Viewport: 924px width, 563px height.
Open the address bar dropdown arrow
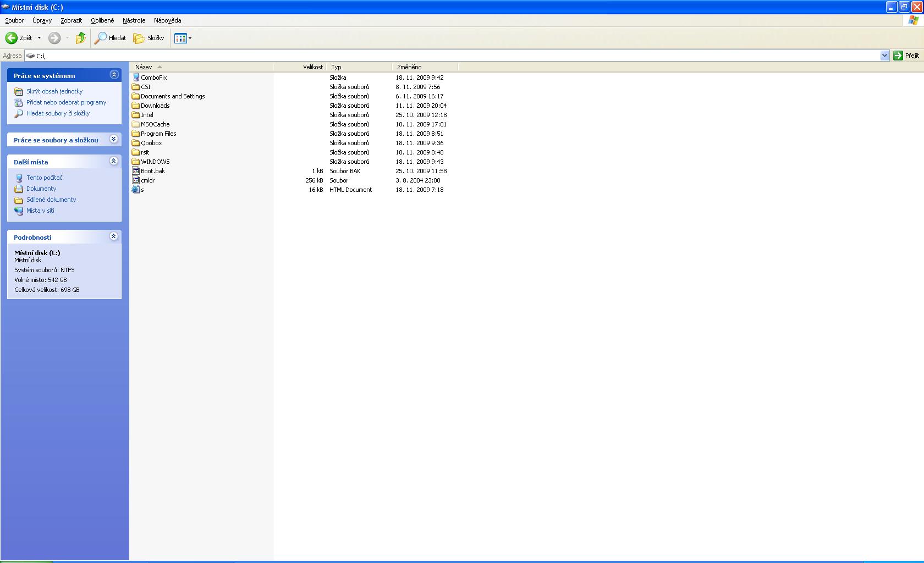(884, 56)
